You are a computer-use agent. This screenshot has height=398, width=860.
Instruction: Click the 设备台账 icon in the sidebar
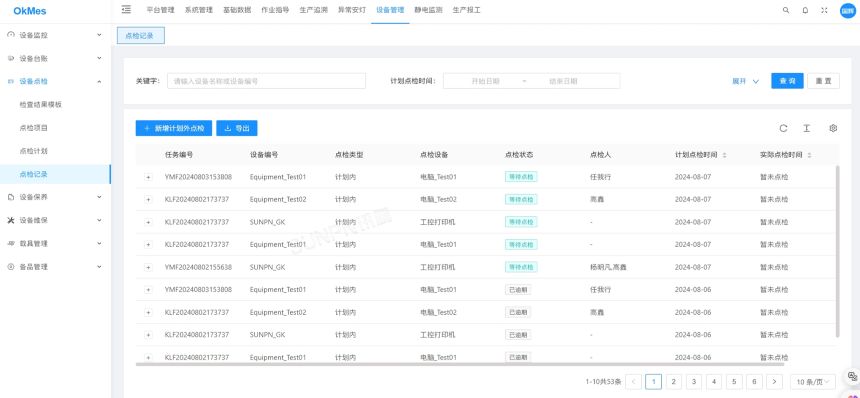coord(10,58)
